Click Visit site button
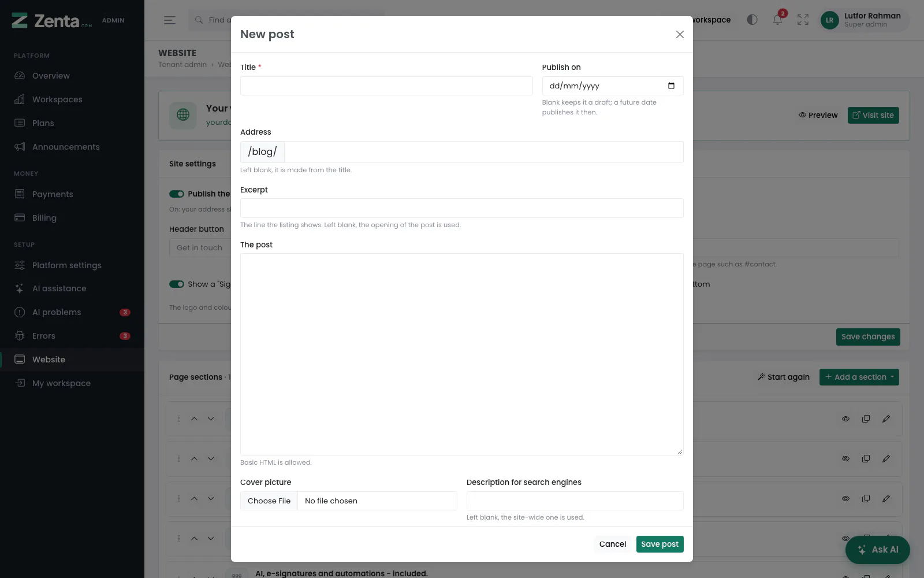Screen dimensions: 924x578 tap(873, 115)
